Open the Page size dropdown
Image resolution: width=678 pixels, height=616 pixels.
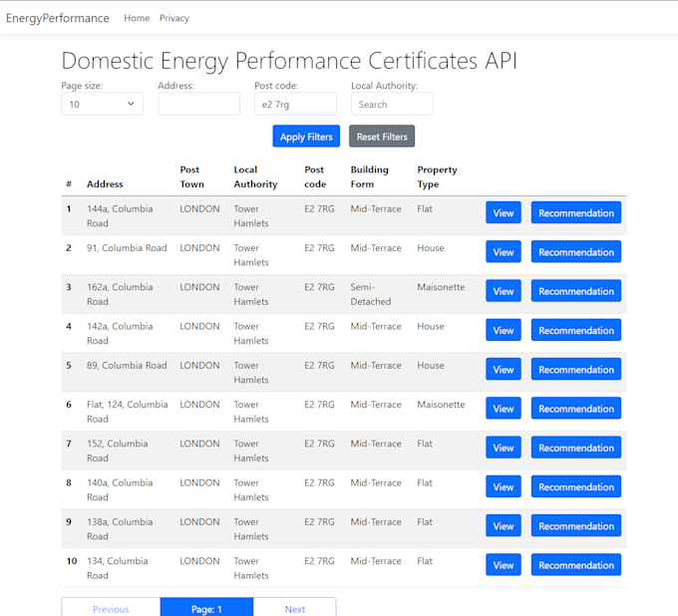[102, 104]
